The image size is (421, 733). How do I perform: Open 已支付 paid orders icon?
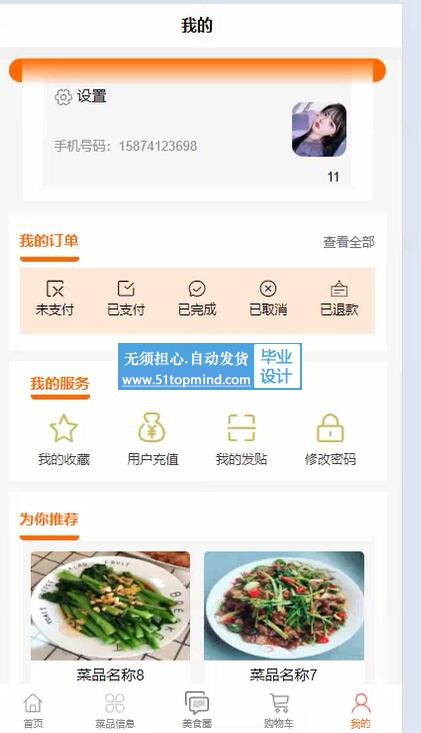pos(126,288)
